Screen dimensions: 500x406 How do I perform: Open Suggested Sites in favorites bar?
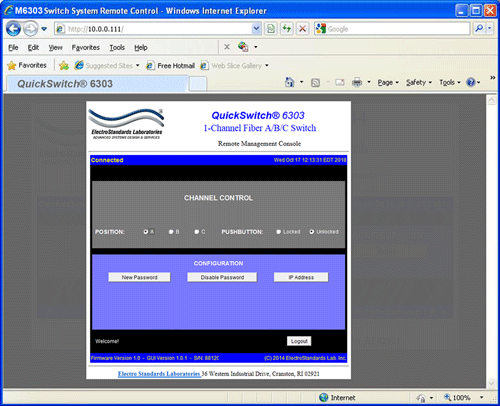(x=106, y=65)
